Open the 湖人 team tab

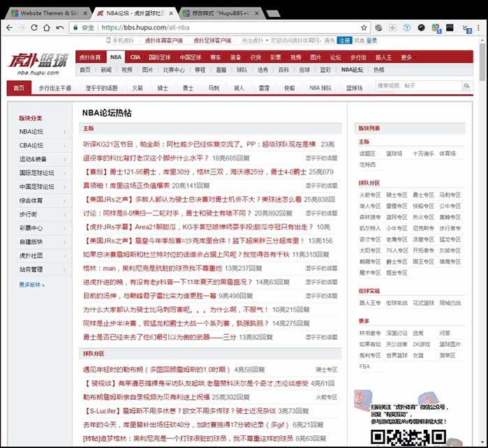(x=239, y=88)
